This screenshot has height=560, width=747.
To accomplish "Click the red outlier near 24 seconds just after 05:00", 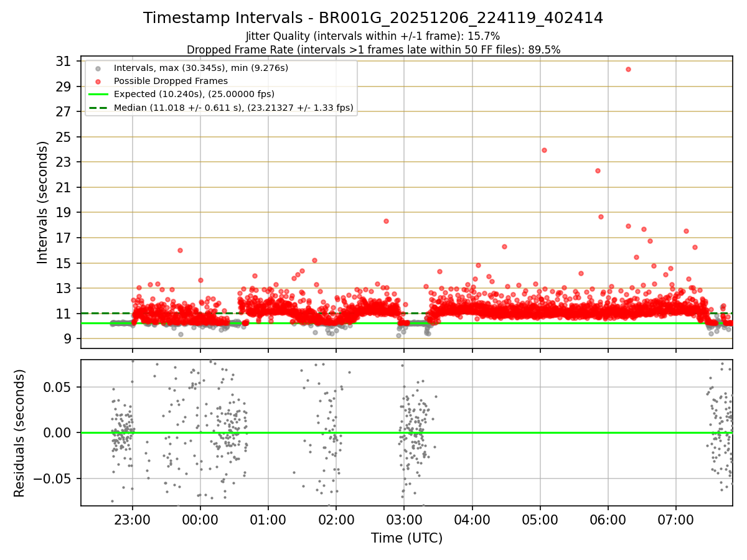I will (x=544, y=150).
